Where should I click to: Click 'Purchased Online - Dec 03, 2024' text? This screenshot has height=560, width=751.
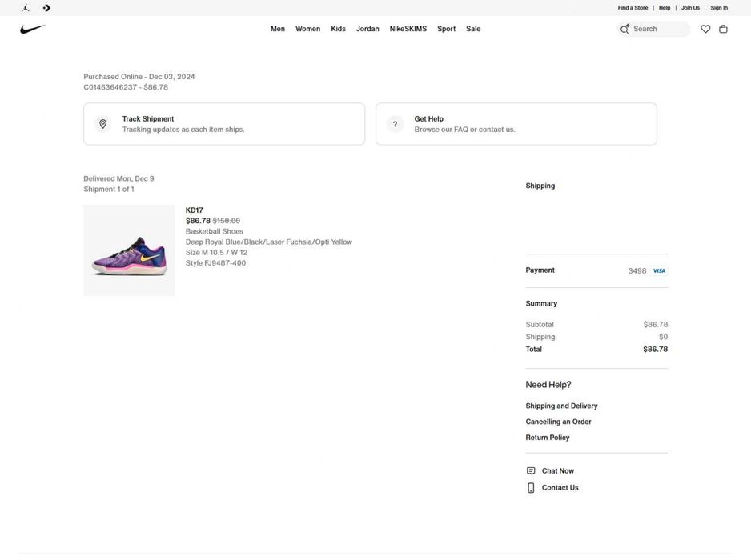pyautogui.click(x=139, y=77)
